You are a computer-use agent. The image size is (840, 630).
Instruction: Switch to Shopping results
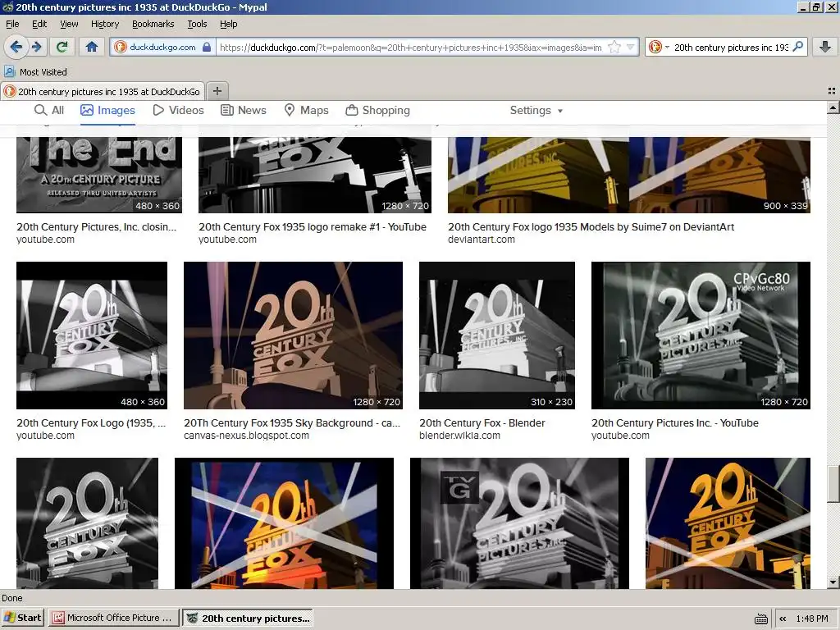pyautogui.click(x=377, y=111)
